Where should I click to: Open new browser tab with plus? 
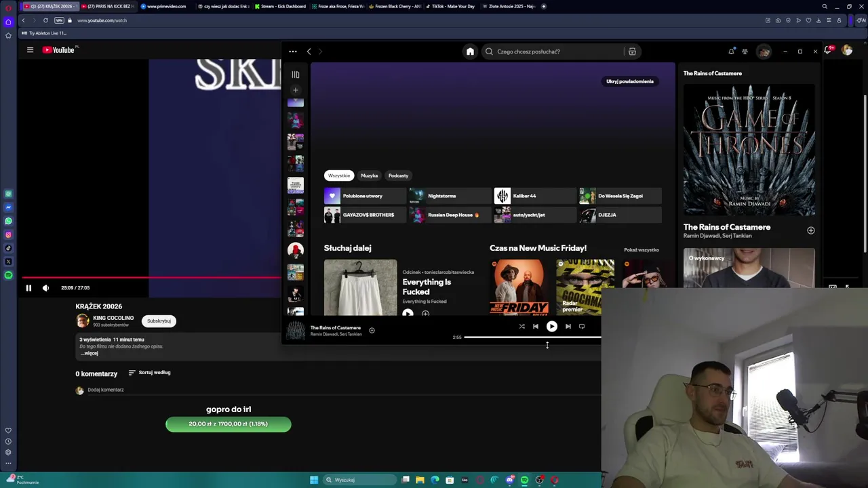point(544,6)
